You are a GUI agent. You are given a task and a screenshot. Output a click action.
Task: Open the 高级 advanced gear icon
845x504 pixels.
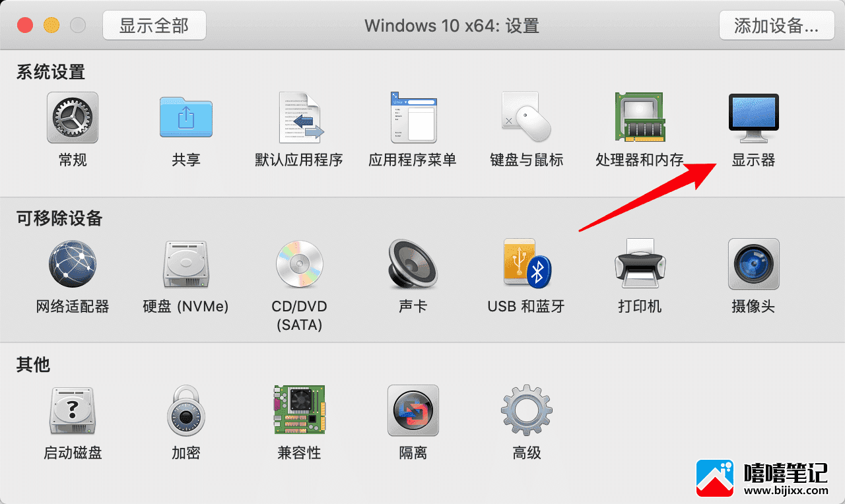(527, 410)
